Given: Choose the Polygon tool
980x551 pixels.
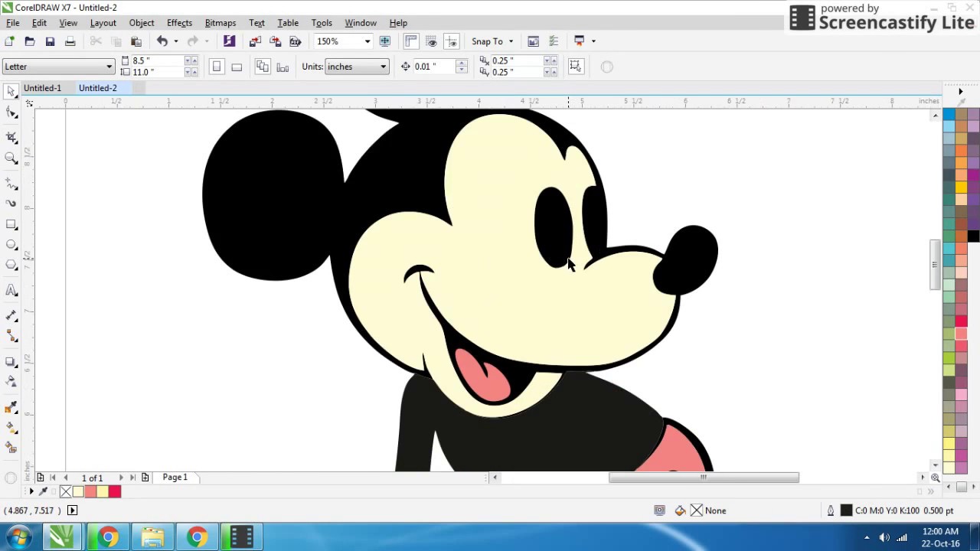Looking at the screenshot, I should 11,265.
